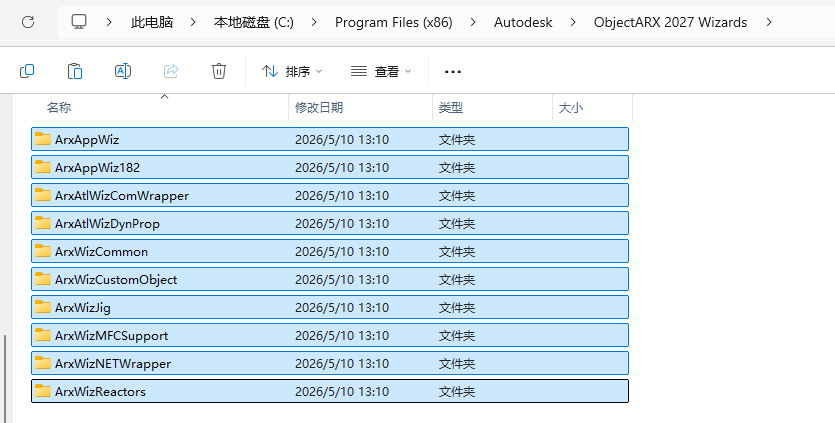835x423 pixels.
Task: Open the 查看 view dropdown
Action: coord(381,71)
